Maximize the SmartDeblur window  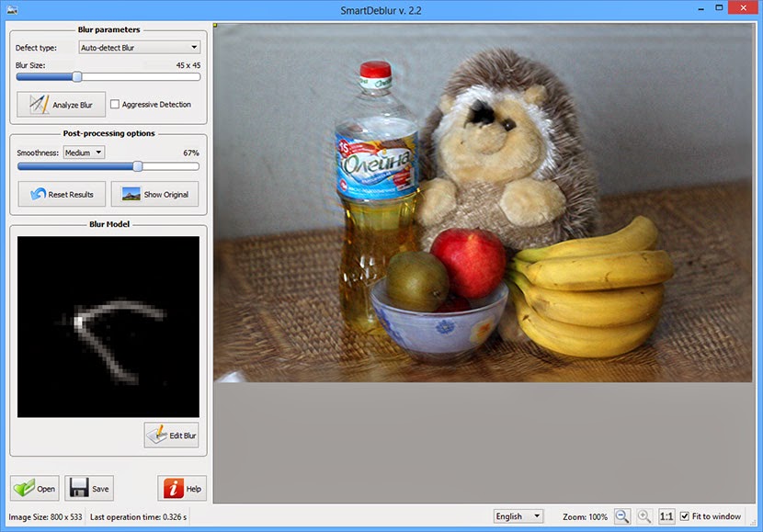pos(719,7)
